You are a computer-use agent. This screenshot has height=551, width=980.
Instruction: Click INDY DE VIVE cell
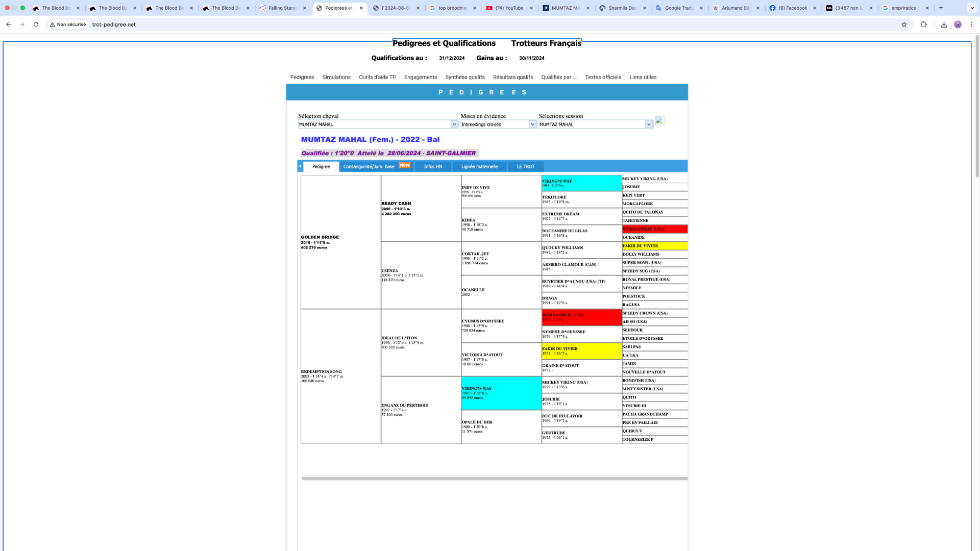pyautogui.click(x=501, y=192)
